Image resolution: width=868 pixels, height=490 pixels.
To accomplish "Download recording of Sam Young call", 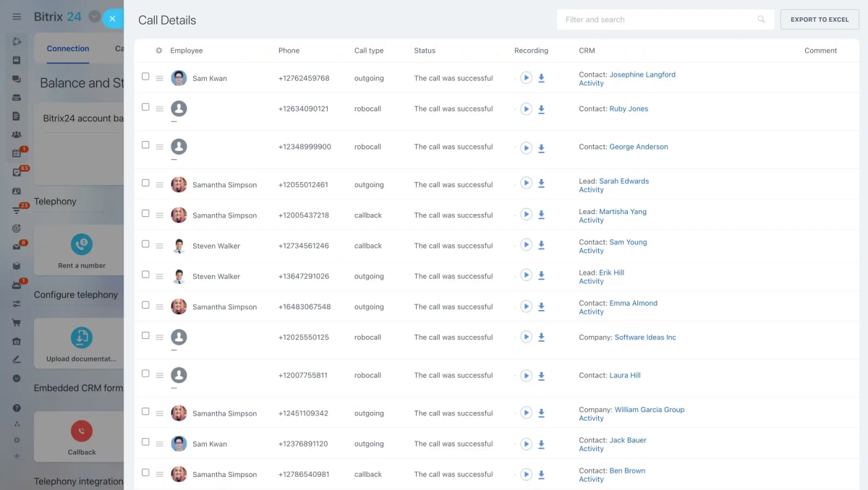I will pos(541,246).
